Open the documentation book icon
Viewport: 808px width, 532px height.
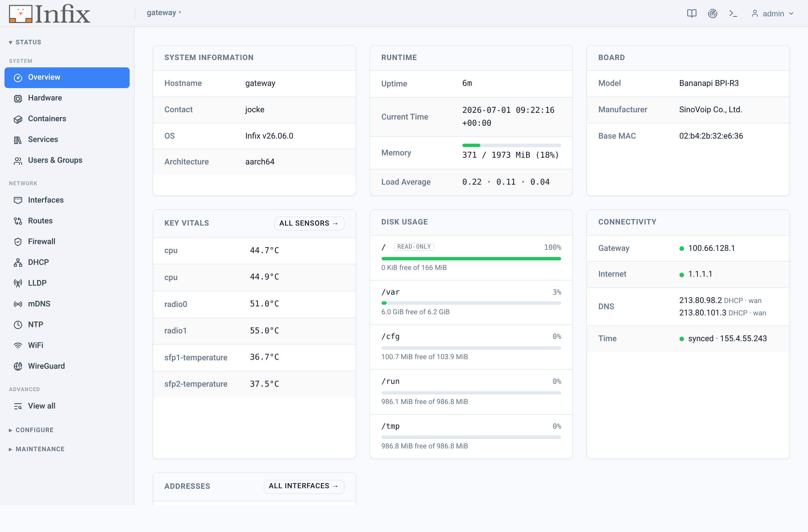click(692, 13)
